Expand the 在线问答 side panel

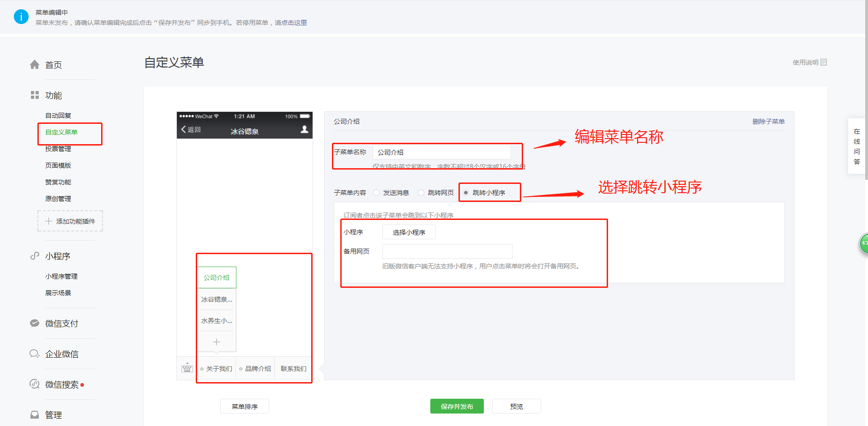[x=856, y=147]
